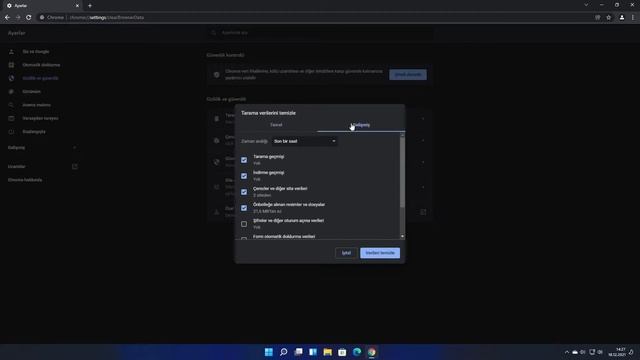Open Gizlilik ve güvenlik settings section
Viewport: 640px width, 360px height.
pos(40,78)
